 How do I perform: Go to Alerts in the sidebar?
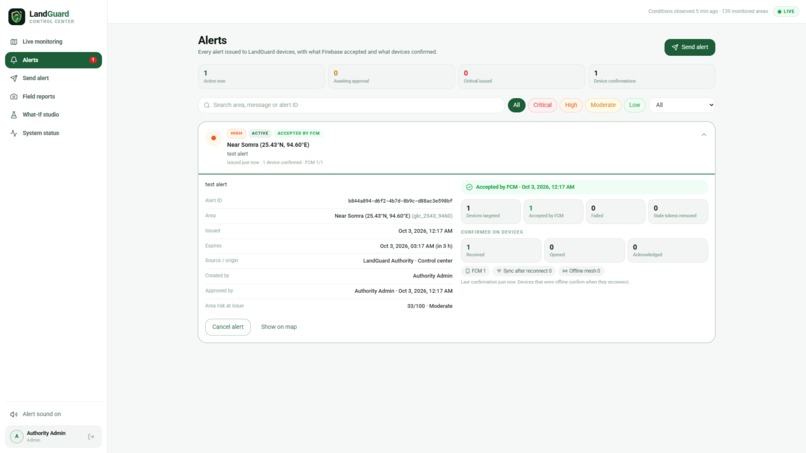53,60
